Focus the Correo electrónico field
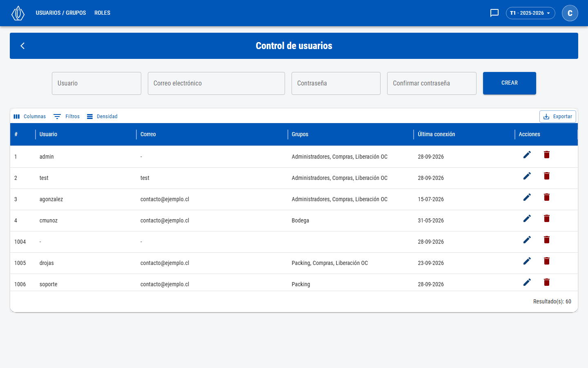 [x=216, y=83]
